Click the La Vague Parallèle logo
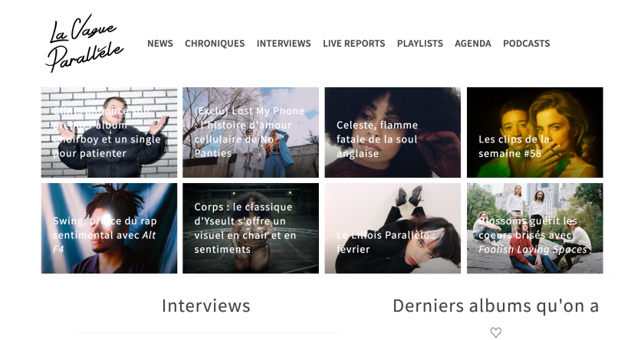Viewport: 644px width, 340px height. (84, 44)
